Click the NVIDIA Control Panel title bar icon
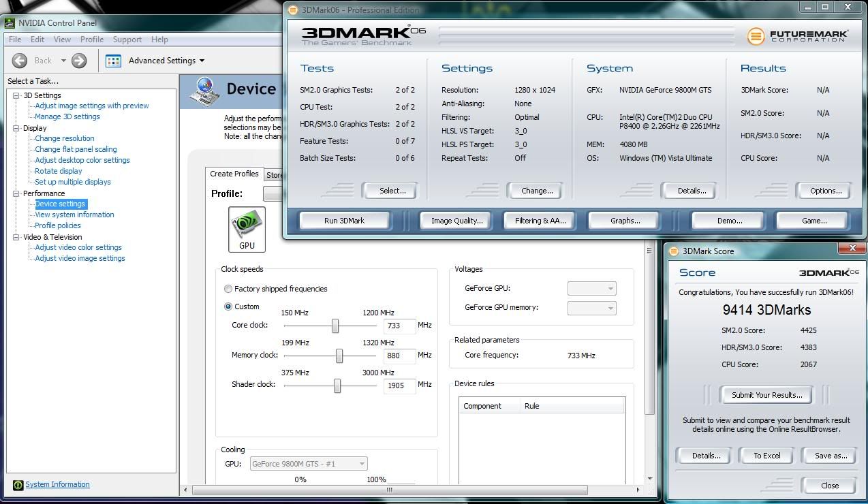The image size is (868, 504). coord(10,22)
